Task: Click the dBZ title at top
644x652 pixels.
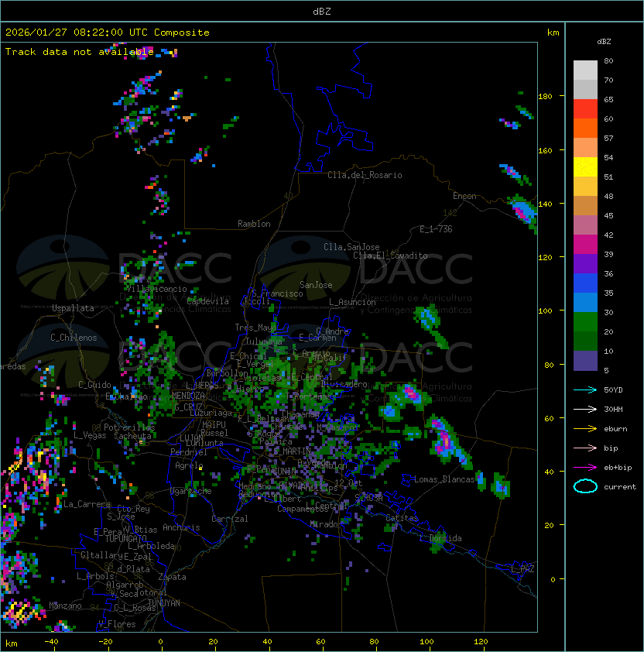Action: tap(322, 11)
